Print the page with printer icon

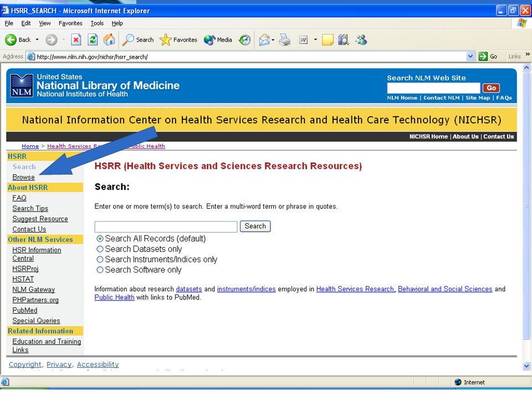click(285, 40)
